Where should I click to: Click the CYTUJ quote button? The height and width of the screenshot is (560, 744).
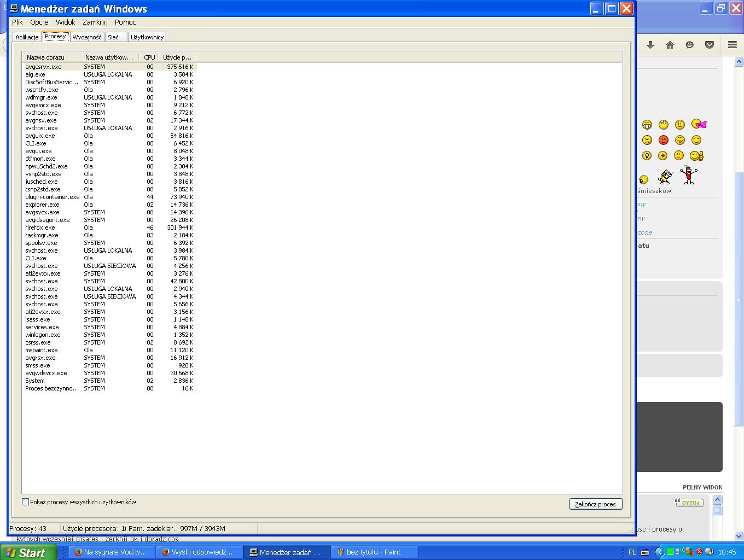[x=689, y=503]
